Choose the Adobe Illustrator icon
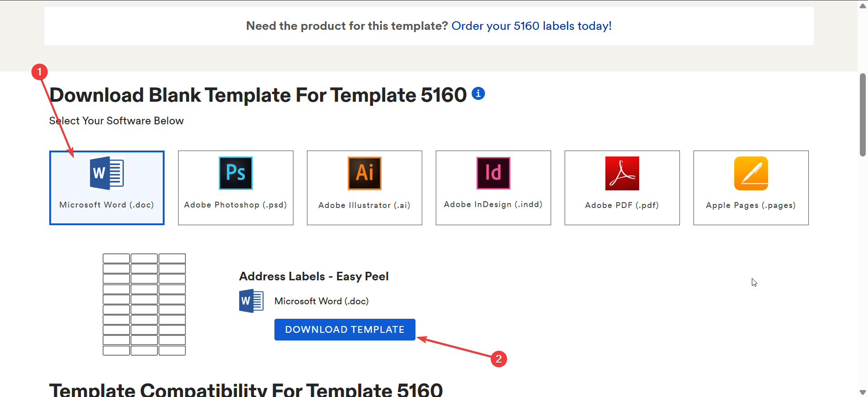The height and width of the screenshot is (397, 868). pos(364,173)
